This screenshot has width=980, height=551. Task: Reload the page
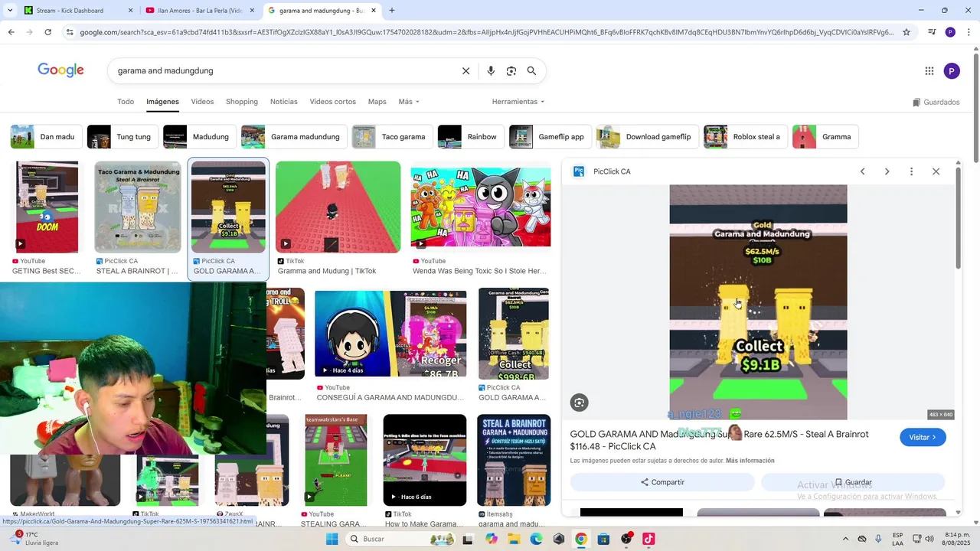[x=47, y=32]
